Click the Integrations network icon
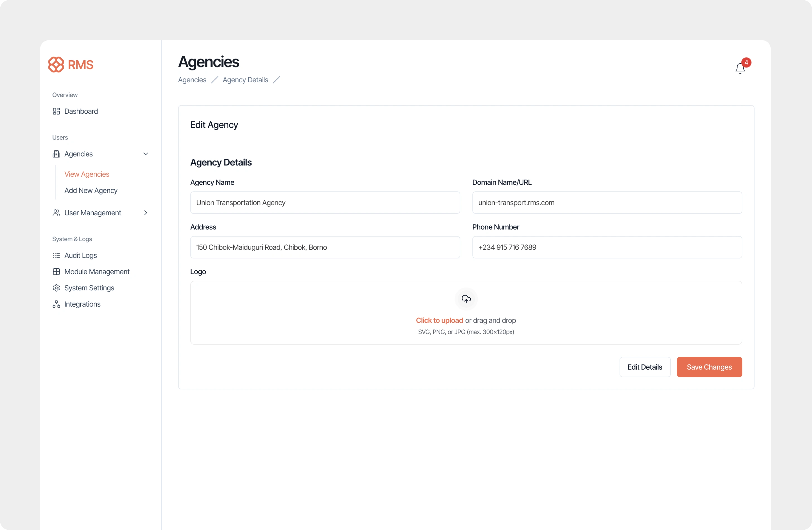This screenshot has height=530, width=812. [56, 304]
